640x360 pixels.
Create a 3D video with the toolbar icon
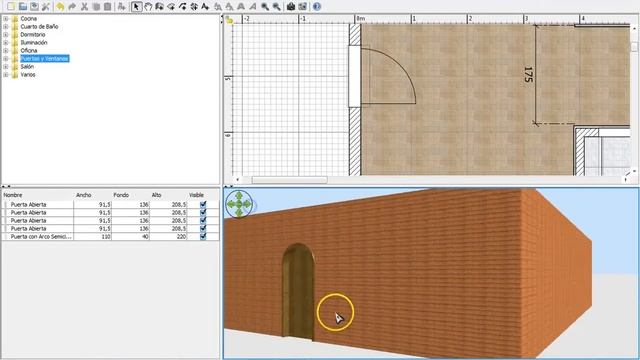click(x=302, y=7)
